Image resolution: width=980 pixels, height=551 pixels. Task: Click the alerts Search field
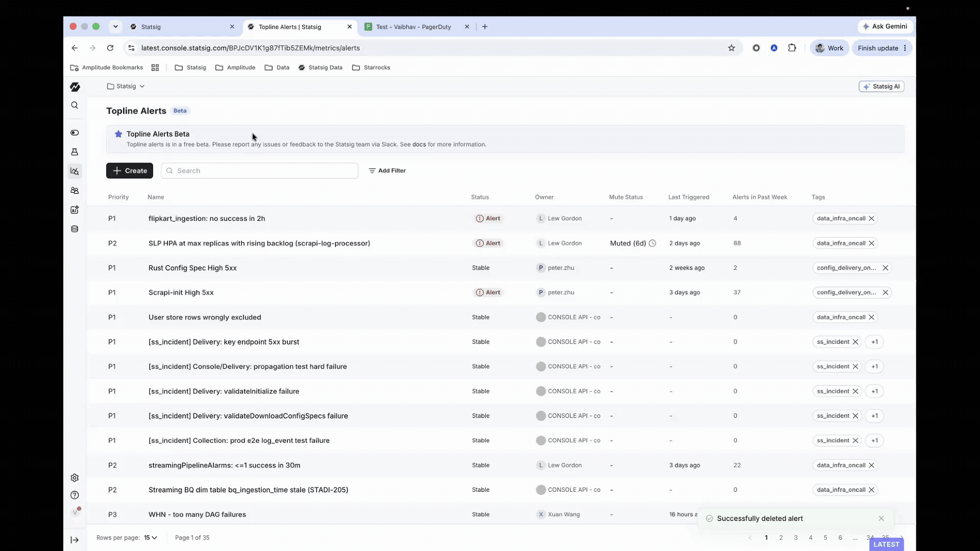click(x=259, y=171)
